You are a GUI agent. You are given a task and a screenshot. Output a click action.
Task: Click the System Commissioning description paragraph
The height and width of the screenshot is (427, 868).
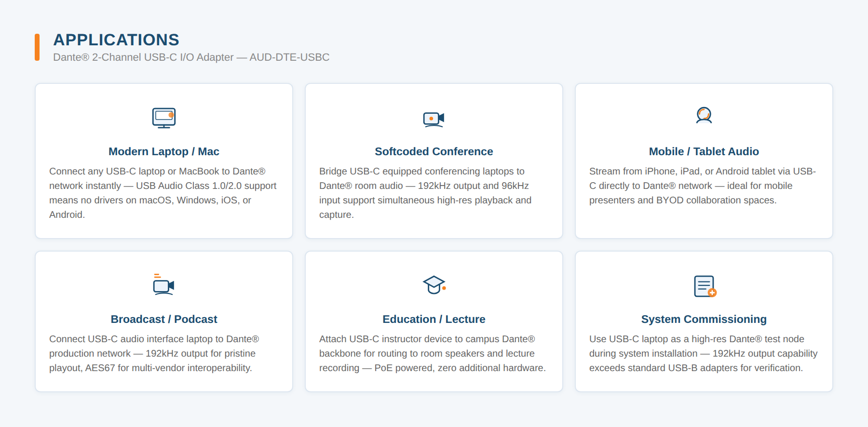click(x=704, y=353)
